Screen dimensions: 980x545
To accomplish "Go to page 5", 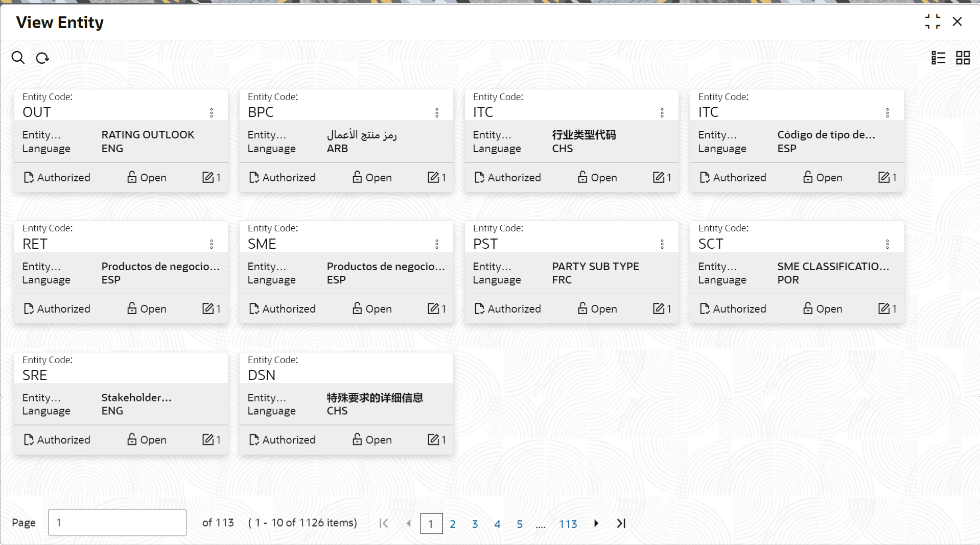I will coord(520,524).
